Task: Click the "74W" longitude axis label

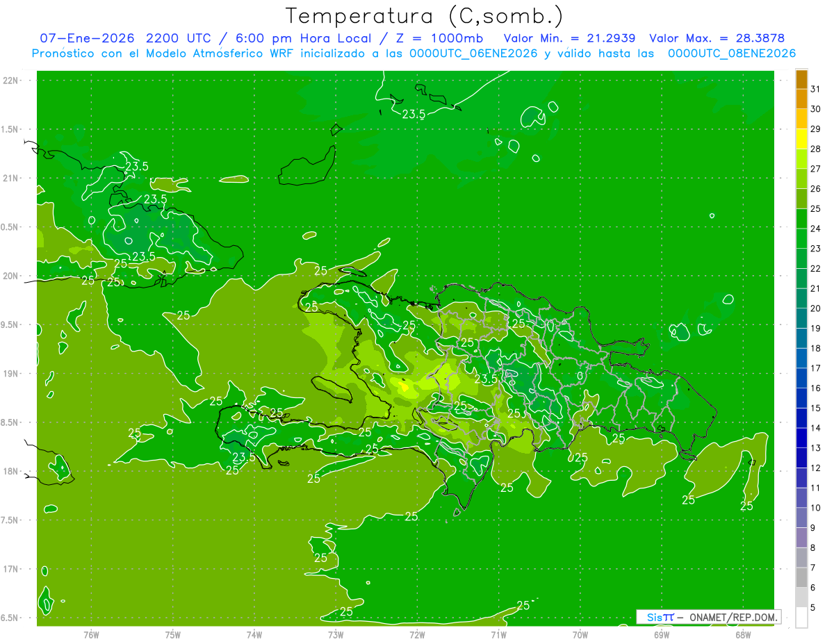Action: pos(254,635)
